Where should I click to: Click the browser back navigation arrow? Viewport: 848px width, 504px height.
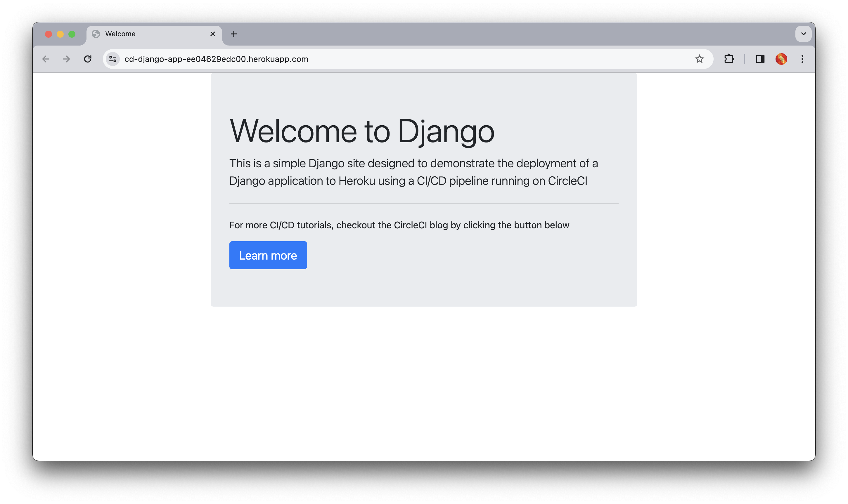click(x=46, y=59)
